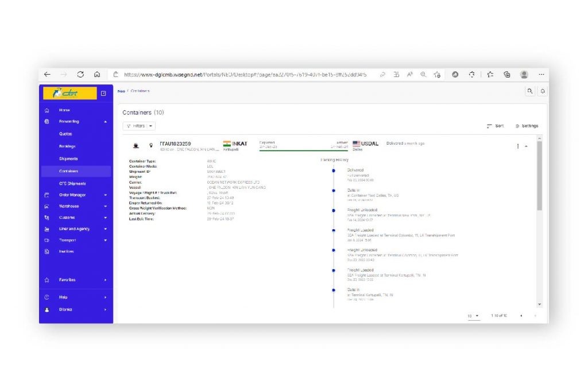
Task: Click the container list vertical scrollbar
Action: (539, 178)
